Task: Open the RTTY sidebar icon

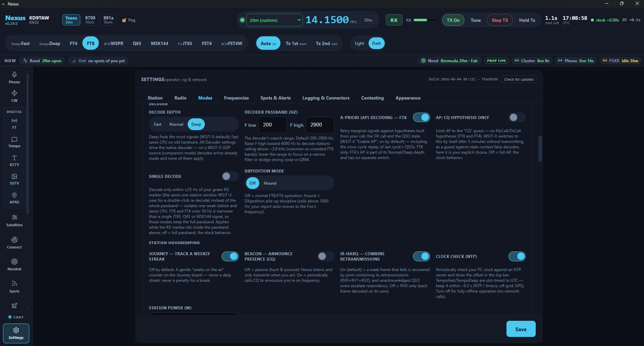Action: point(14,161)
